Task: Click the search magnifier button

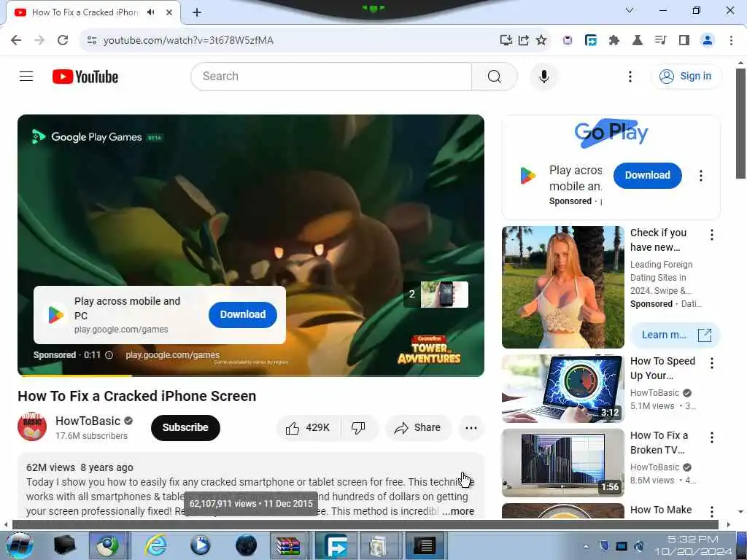Action: pyautogui.click(x=494, y=76)
